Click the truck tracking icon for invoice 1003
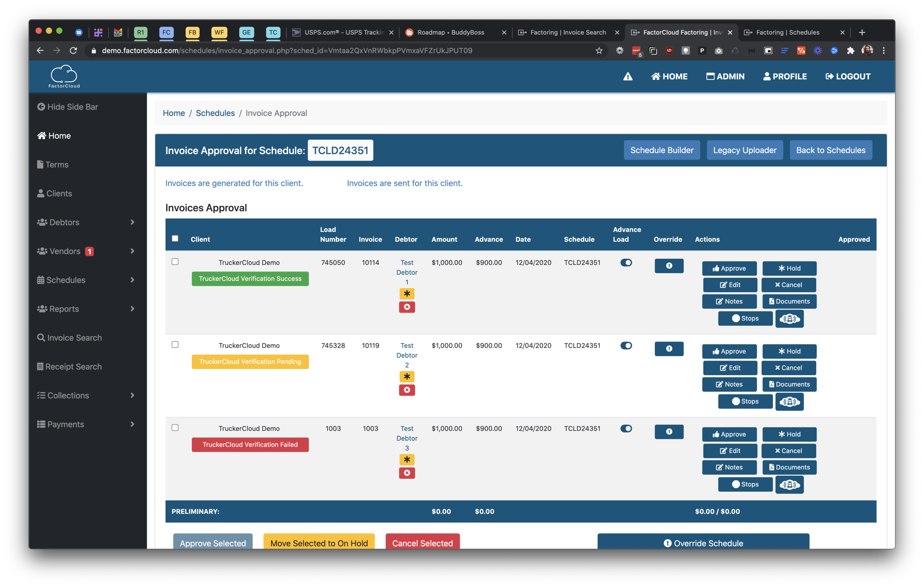 (789, 485)
